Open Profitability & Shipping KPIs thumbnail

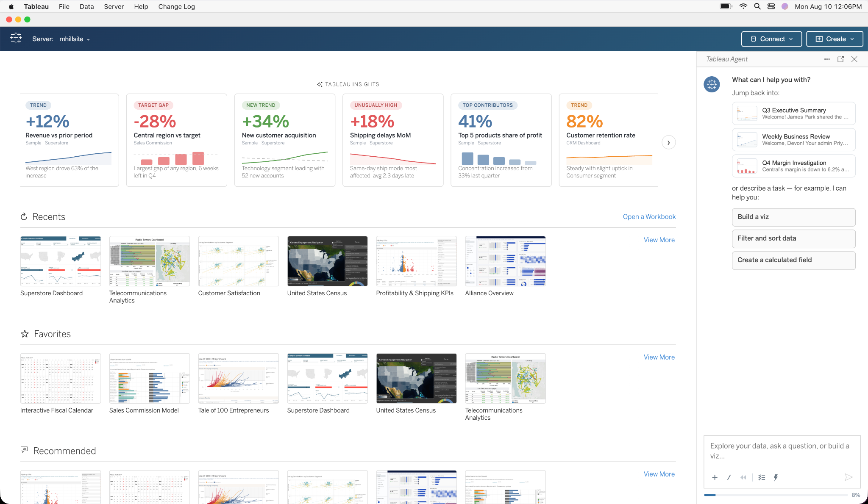[x=417, y=261]
